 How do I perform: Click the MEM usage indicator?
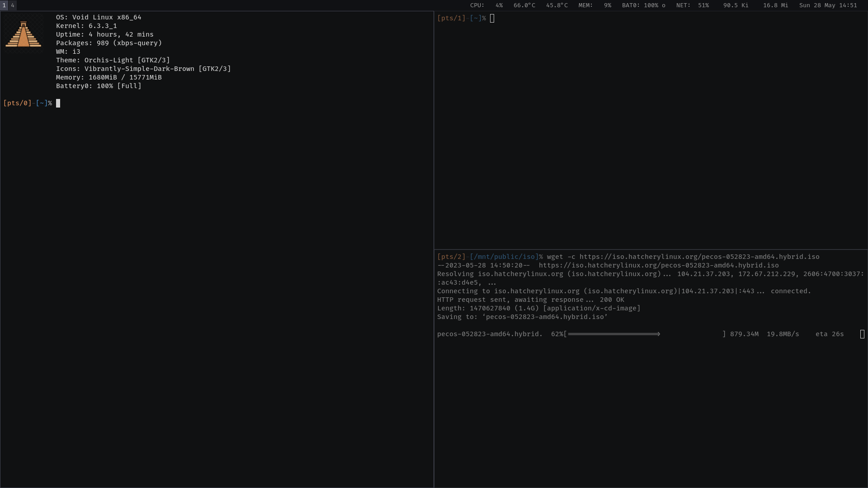point(594,5)
